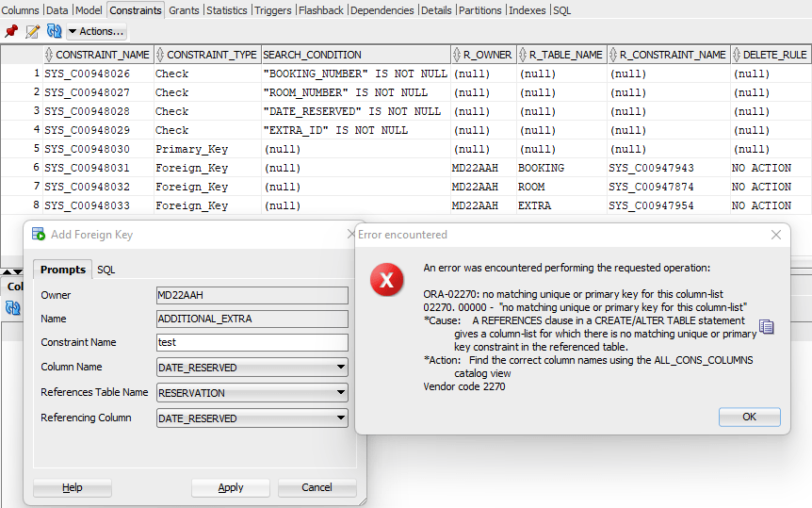The image size is (812, 508).
Task: Sort by the CONSTRAINT_TYPE column header
Action: (x=207, y=55)
